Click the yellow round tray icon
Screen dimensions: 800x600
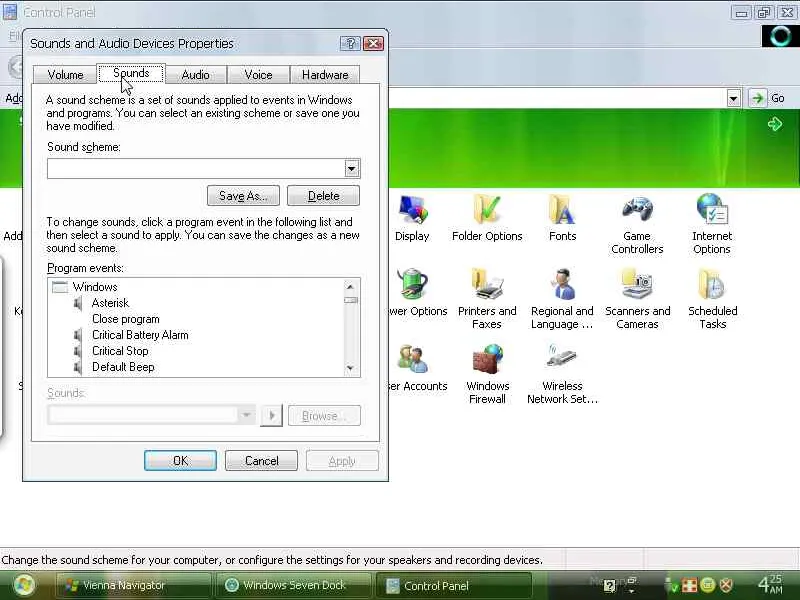tap(708, 585)
